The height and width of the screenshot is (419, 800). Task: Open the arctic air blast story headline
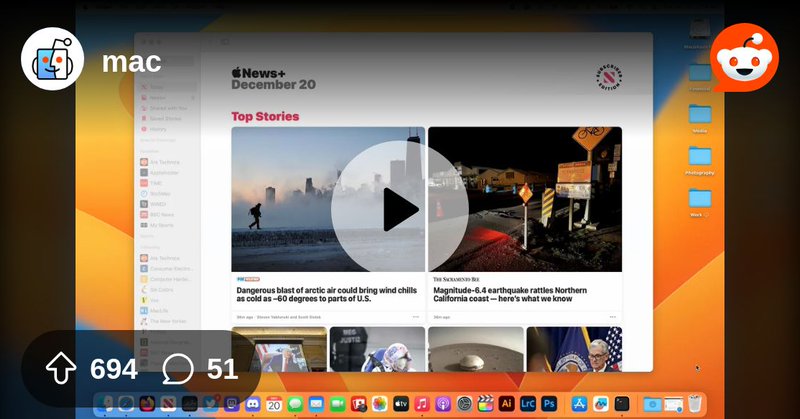[327, 294]
